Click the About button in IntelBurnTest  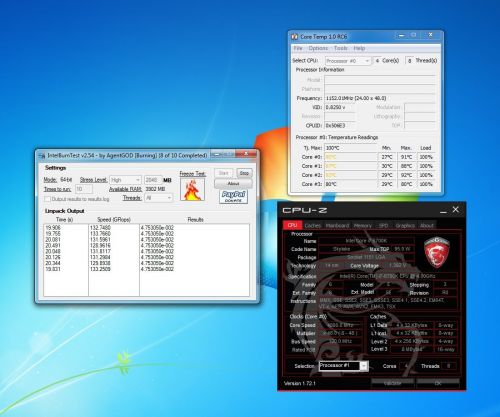click(x=233, y=184)
